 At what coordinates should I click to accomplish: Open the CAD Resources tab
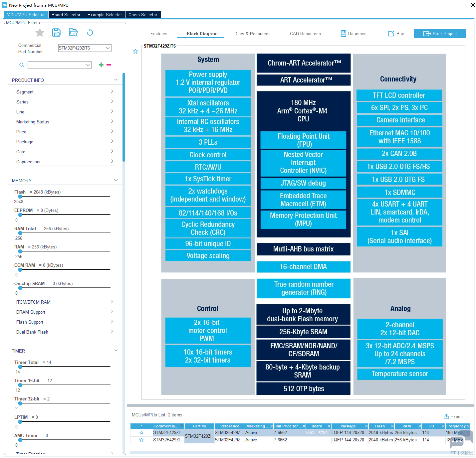pos(305,34)
